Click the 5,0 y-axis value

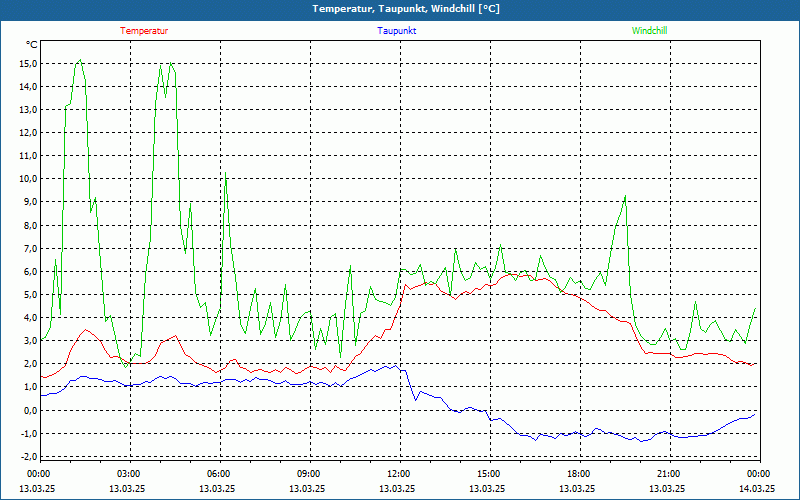pos(30,294)
